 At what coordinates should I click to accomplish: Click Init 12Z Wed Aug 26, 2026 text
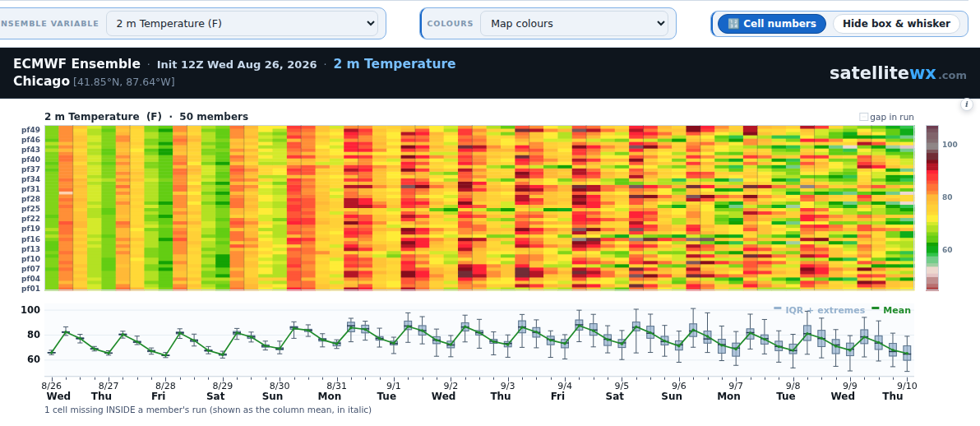click(x=237, y=64)
